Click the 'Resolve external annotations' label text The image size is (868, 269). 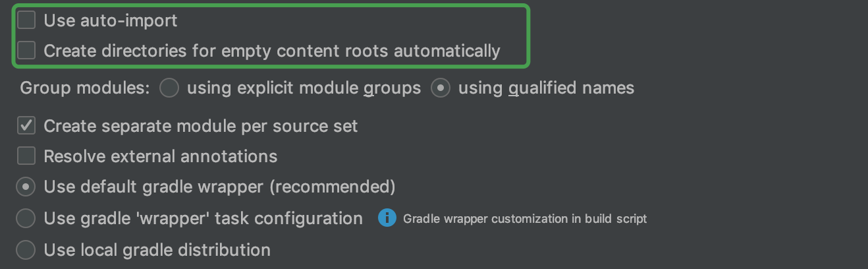(161, 156)
